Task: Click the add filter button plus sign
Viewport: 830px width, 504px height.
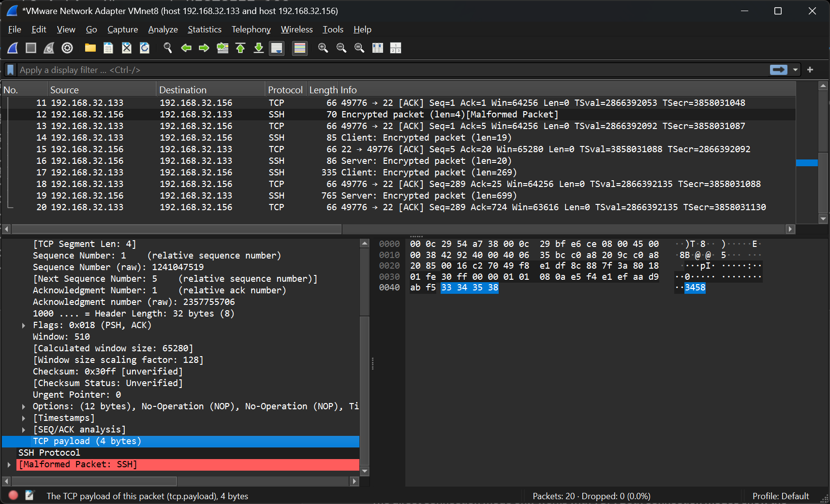Action: tap(810, 70)
